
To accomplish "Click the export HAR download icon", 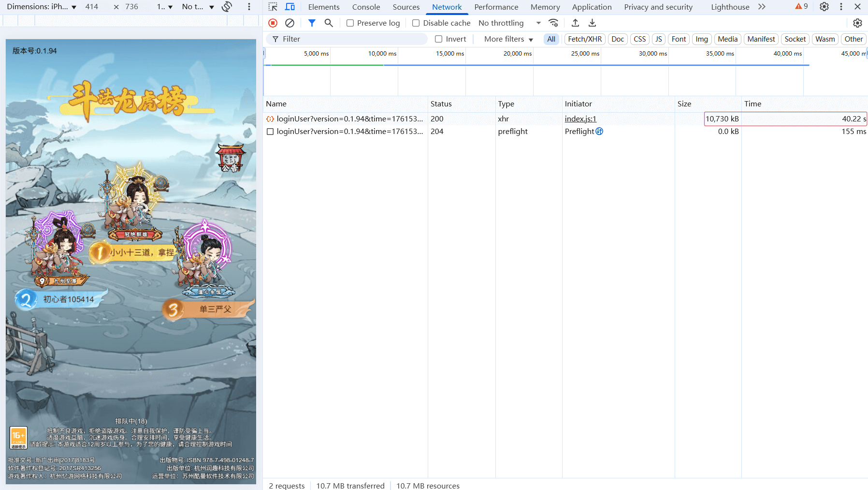I will (592, 23).
